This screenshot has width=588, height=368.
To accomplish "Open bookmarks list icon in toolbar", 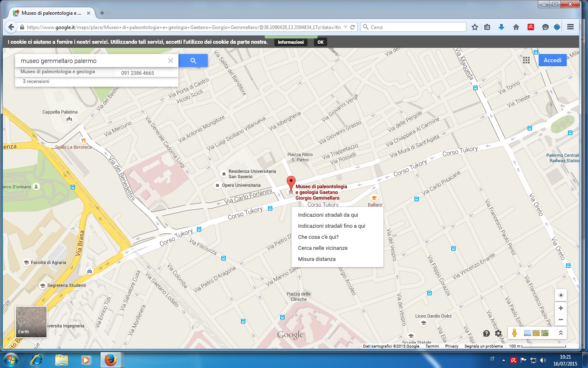I will pos(487,27).
